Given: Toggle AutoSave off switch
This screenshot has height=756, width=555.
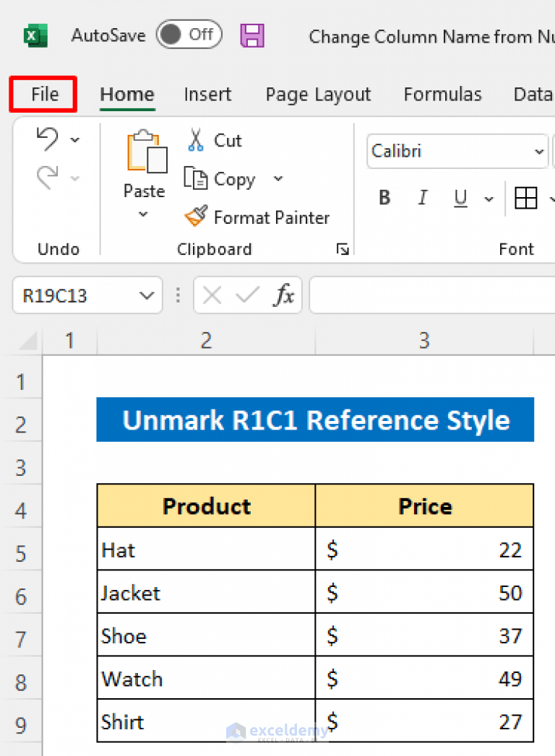Looking at the screenshot, I should [x=189, y=35].
